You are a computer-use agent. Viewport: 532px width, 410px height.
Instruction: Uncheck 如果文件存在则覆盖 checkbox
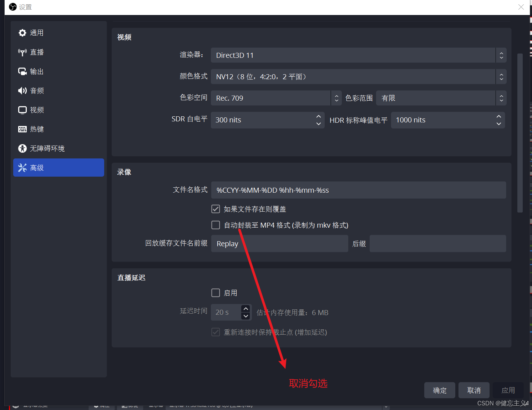pyautogui.click(x=216, y=209)
